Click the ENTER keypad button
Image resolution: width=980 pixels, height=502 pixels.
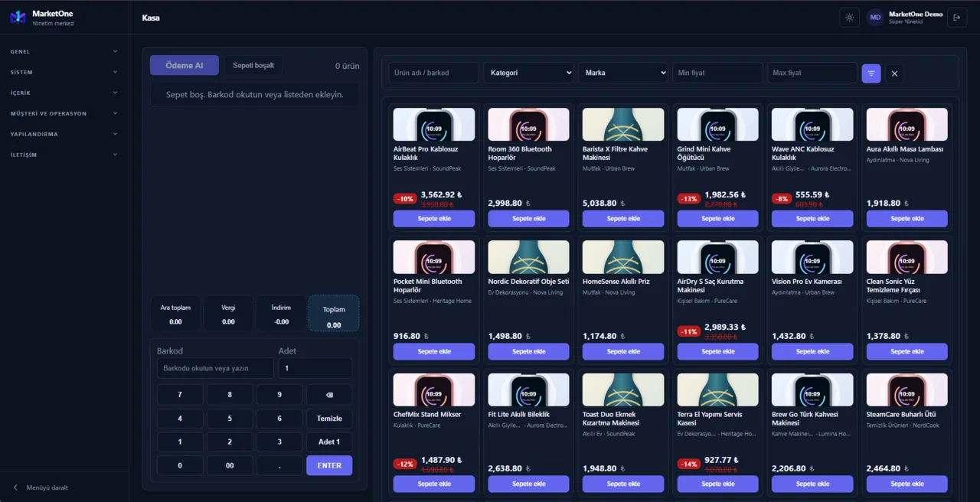pos(329,465)
